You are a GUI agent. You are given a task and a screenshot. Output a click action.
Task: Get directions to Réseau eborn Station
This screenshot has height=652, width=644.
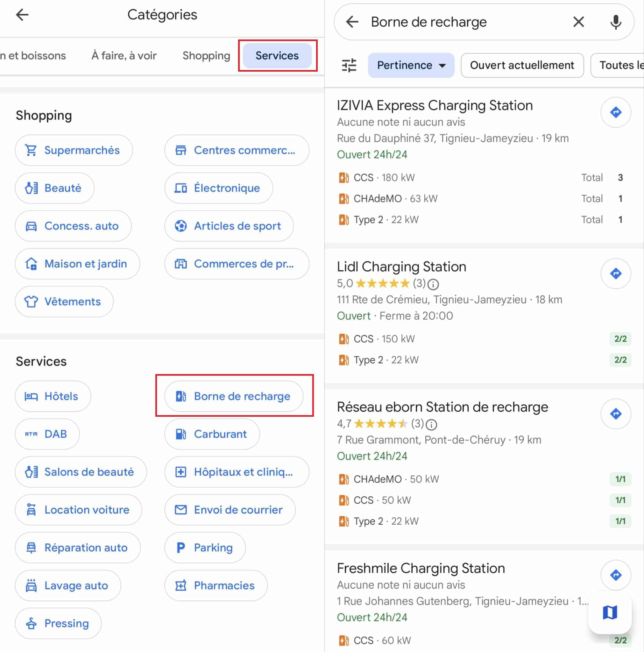(616, 414)
